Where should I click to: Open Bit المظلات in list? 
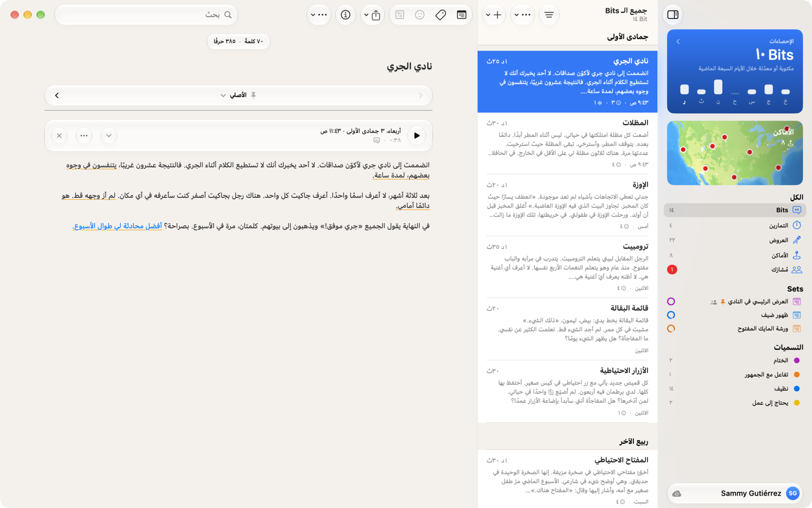[x=567, y=143]
